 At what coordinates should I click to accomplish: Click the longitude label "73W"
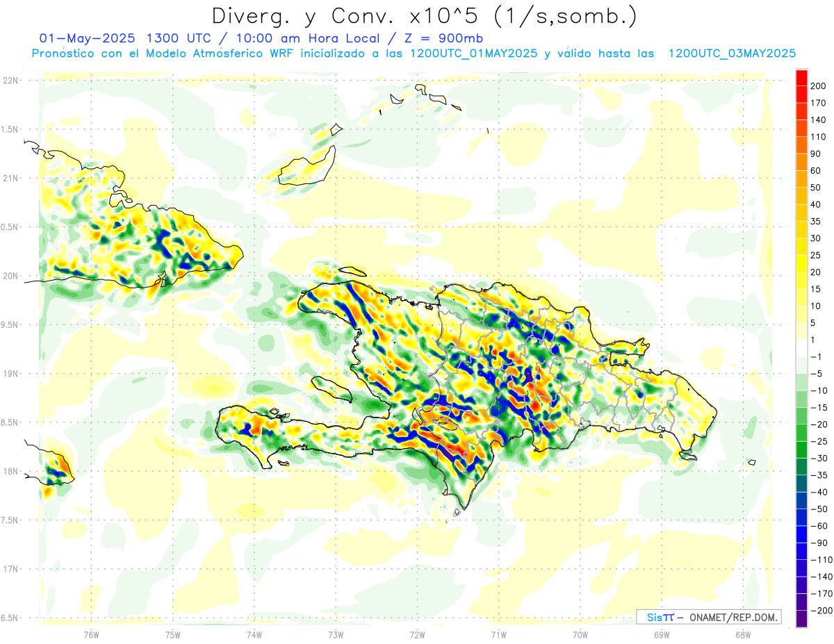[x=336, y=634]
